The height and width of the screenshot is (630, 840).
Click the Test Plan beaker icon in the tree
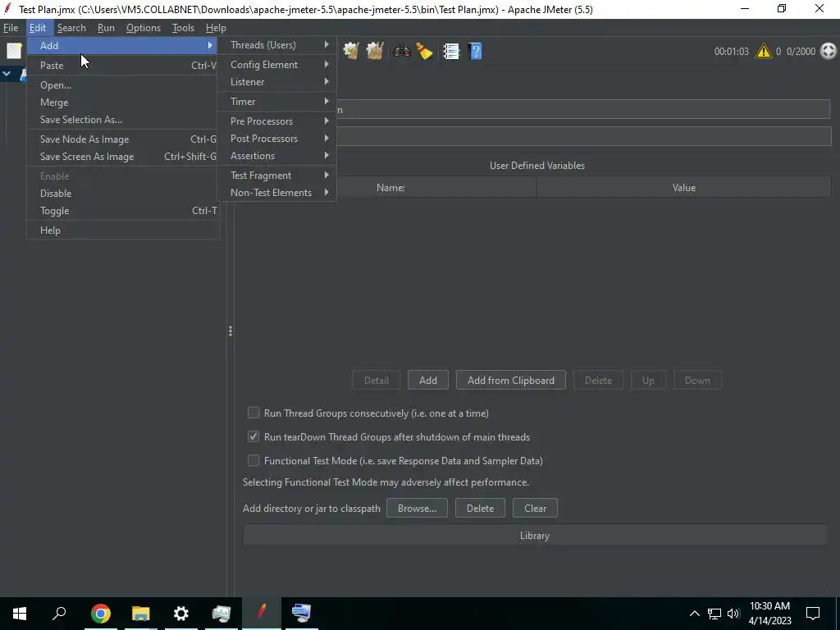[x=24, y=74]
